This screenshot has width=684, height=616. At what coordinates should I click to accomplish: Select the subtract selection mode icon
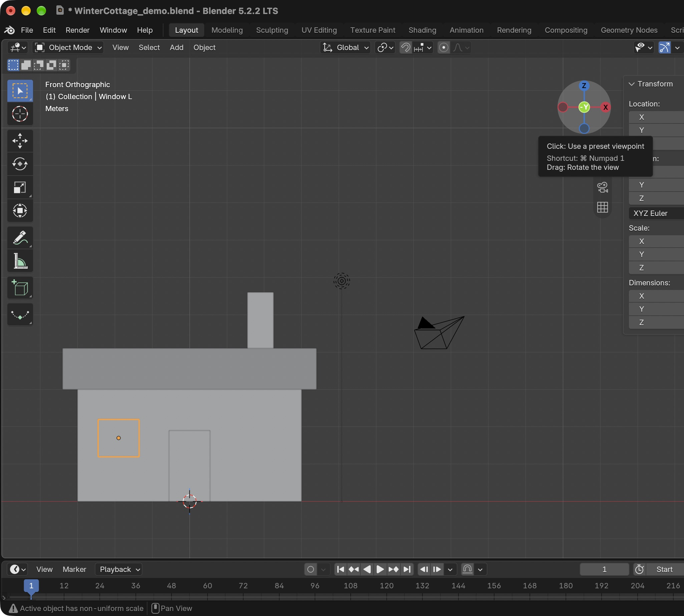click(x=39, y=65)
